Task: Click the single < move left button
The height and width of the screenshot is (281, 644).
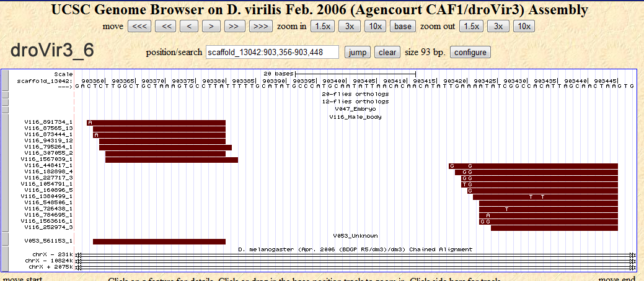Action: [x=189, y=26]
